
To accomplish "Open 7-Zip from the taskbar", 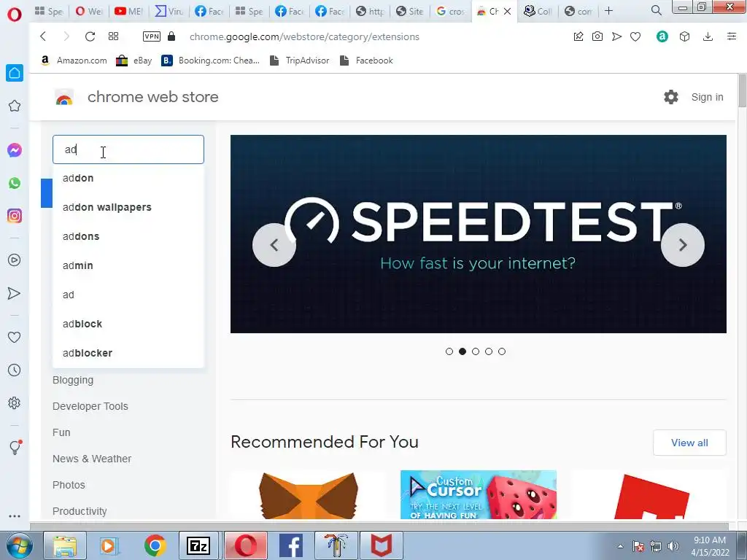I will click(198, 545).
